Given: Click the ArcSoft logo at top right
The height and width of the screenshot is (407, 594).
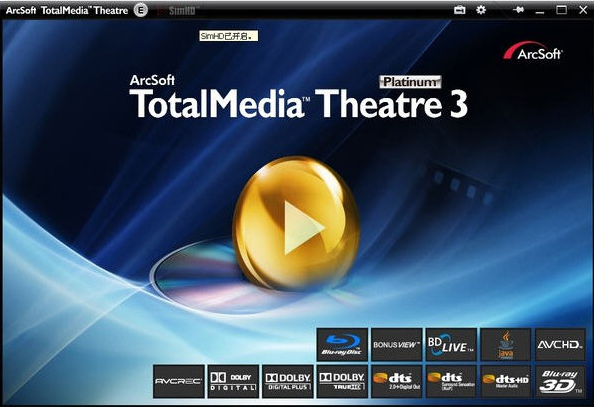Looking at the screenshot, I should [x=533, y=51].
